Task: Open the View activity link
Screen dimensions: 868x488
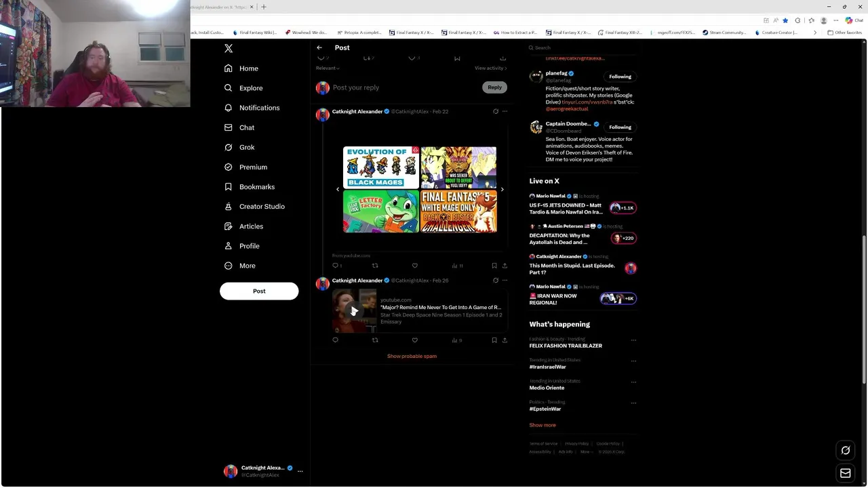Action: click(x=490, y=68)
